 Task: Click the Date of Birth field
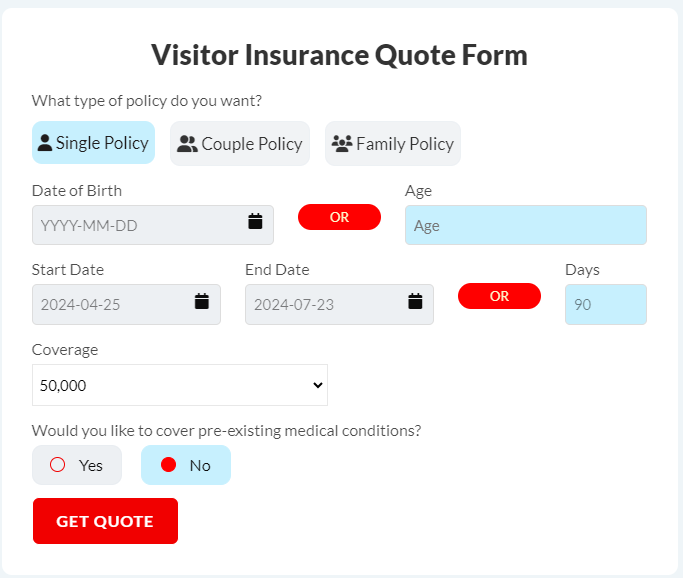pyautogui.click(x=153, y=225)
